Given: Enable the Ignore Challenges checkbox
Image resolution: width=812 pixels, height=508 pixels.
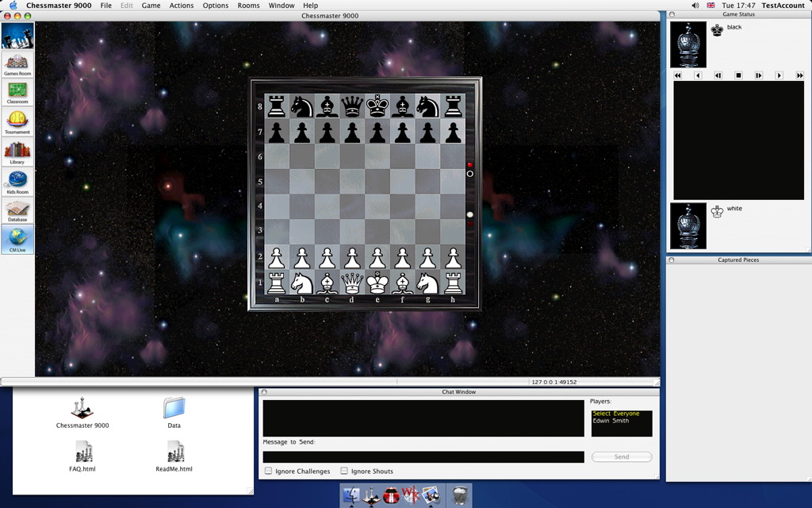Looking at the screenshot, I should pyautogui.click(x=268, y=471).
